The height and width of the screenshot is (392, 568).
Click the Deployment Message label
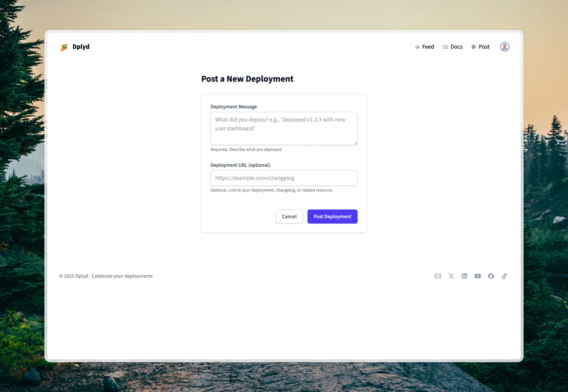click(x=234, y=107)
